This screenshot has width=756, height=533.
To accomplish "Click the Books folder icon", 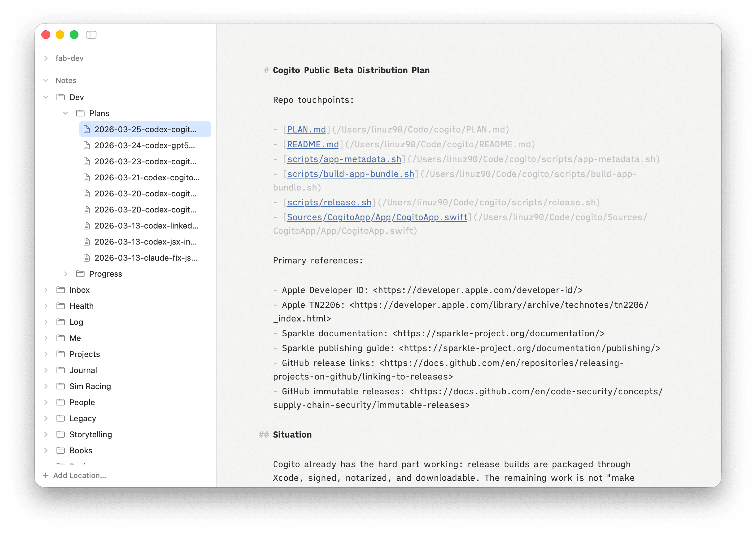I will pos(60,450).
